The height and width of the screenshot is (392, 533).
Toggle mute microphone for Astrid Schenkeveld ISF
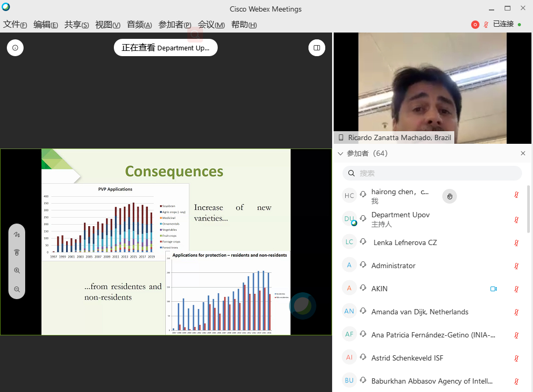tap(516, 358)
